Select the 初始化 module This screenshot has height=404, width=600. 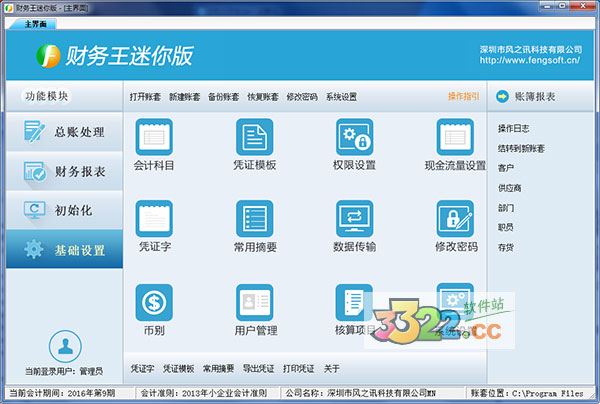(64, 210)
